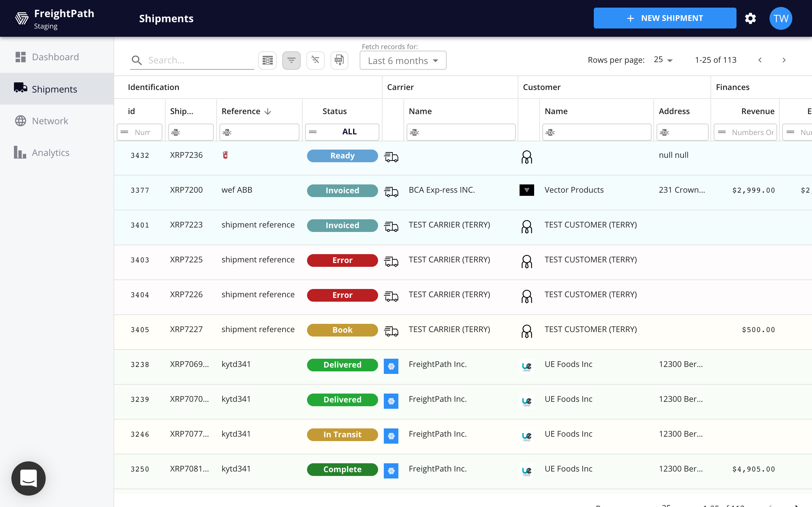The height and width of the screenshot is (507, 812).
Task: Open the Rows per page selector showing 25
Action: point(663,60)
